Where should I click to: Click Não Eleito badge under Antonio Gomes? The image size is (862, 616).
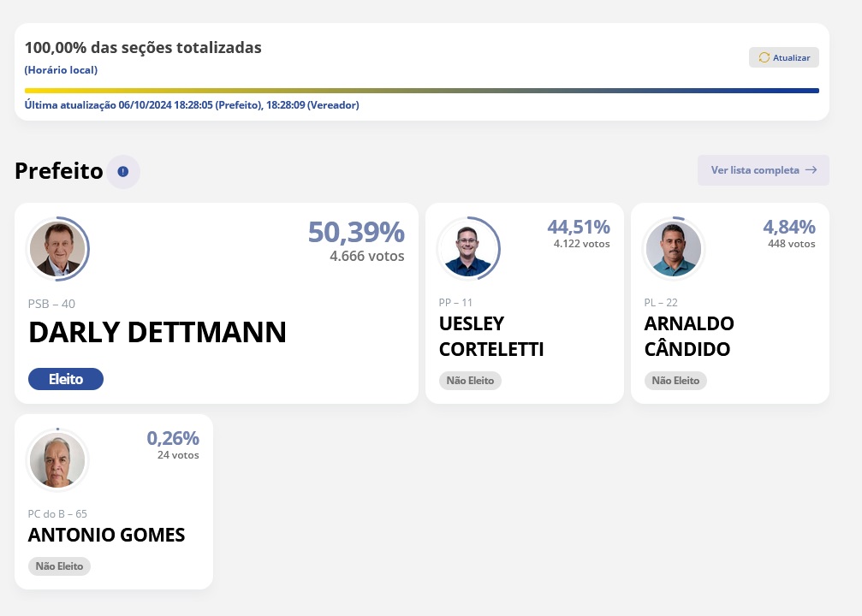pos(59,566)
